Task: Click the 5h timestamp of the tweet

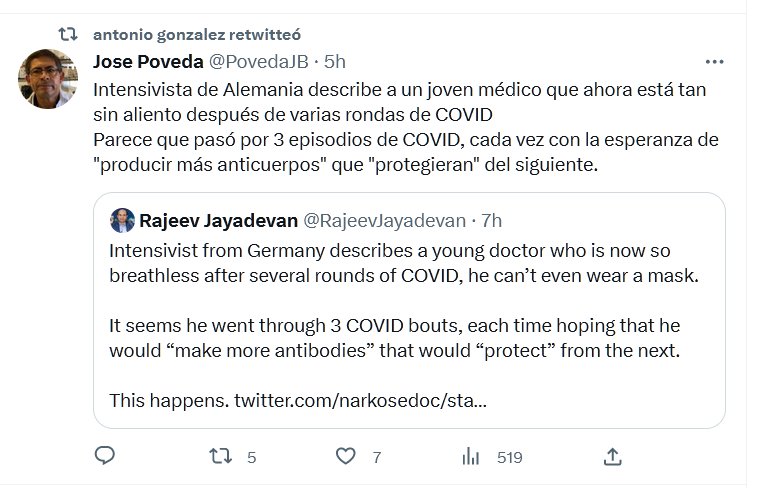Action: 337,61
